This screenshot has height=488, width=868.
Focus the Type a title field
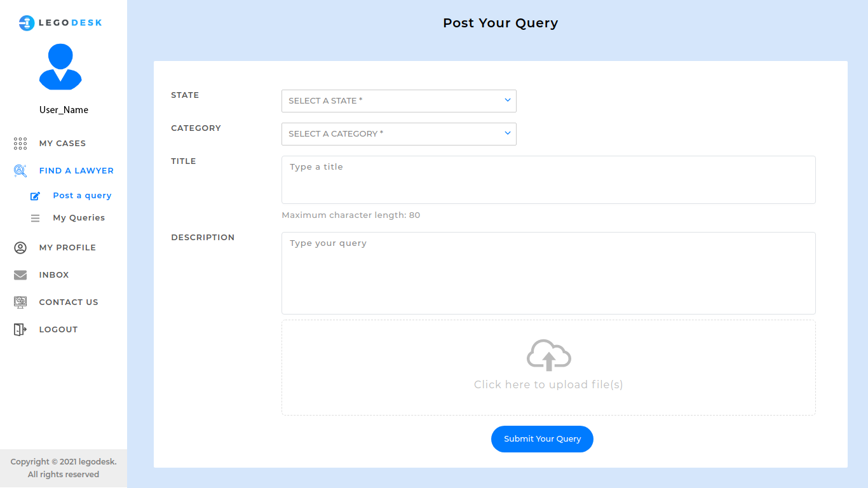point(548,180)
